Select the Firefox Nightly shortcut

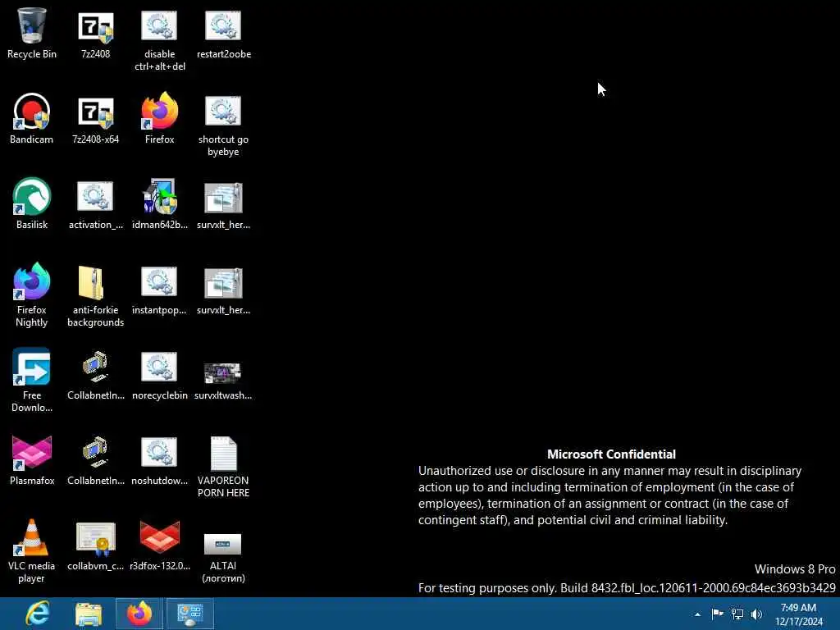tap(32, 295)
